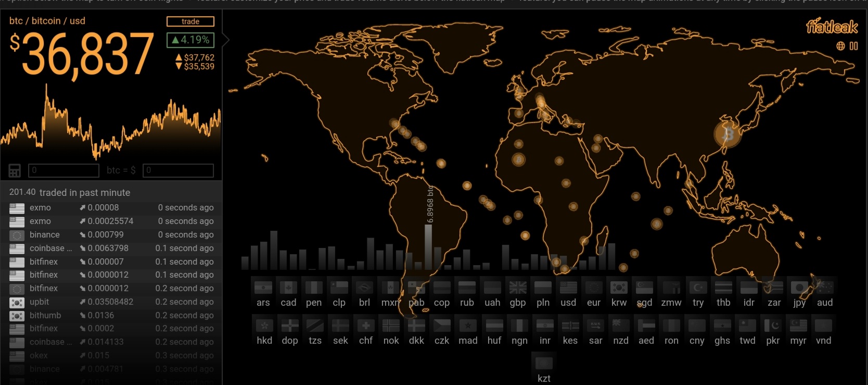
Task: Click the fiatleak logo
Action: point(832,26)
